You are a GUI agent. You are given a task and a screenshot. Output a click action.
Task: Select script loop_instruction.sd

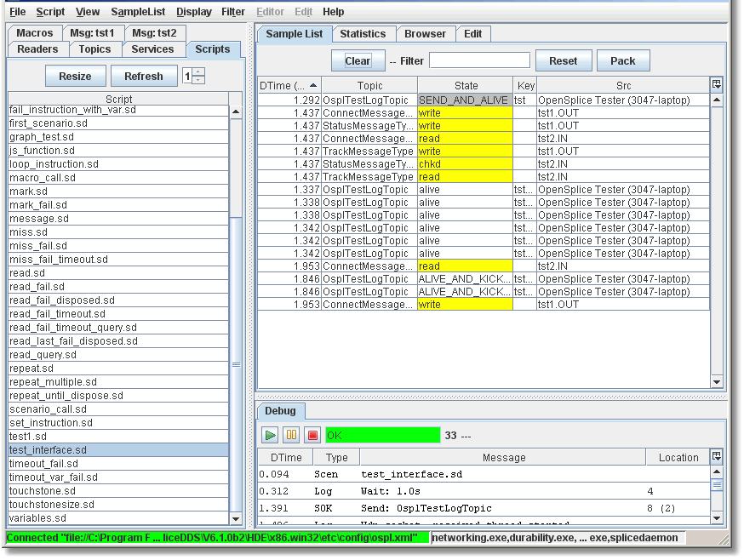[x=118, y=163]
